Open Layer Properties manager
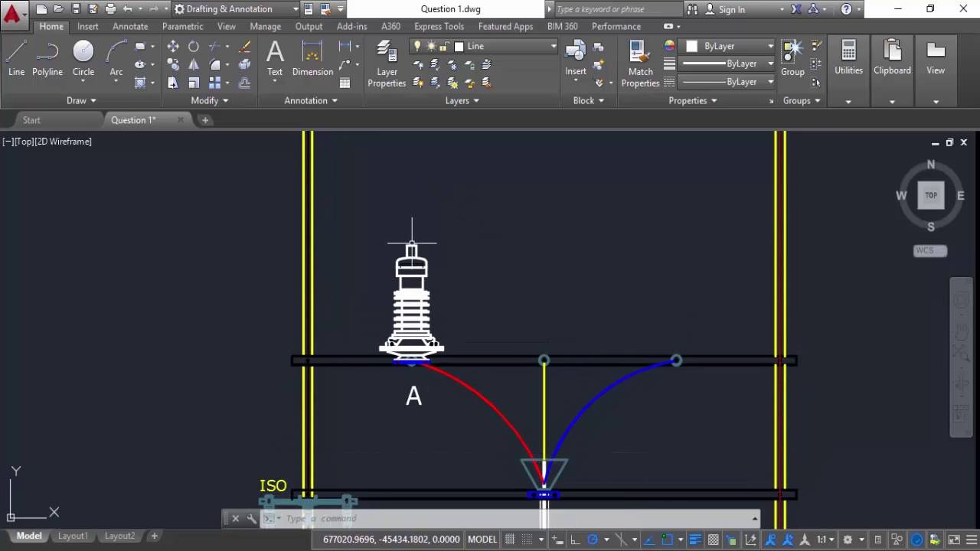The height and width of the screenshot is (551, 980). click(387, 64)
